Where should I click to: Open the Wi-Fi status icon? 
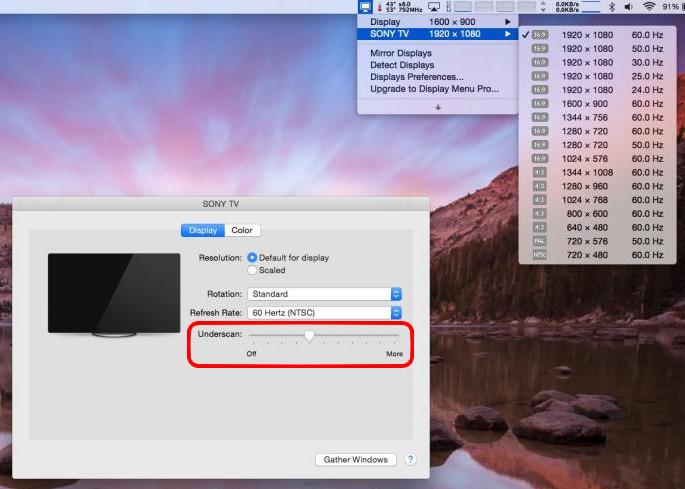(x=649, y=7)
